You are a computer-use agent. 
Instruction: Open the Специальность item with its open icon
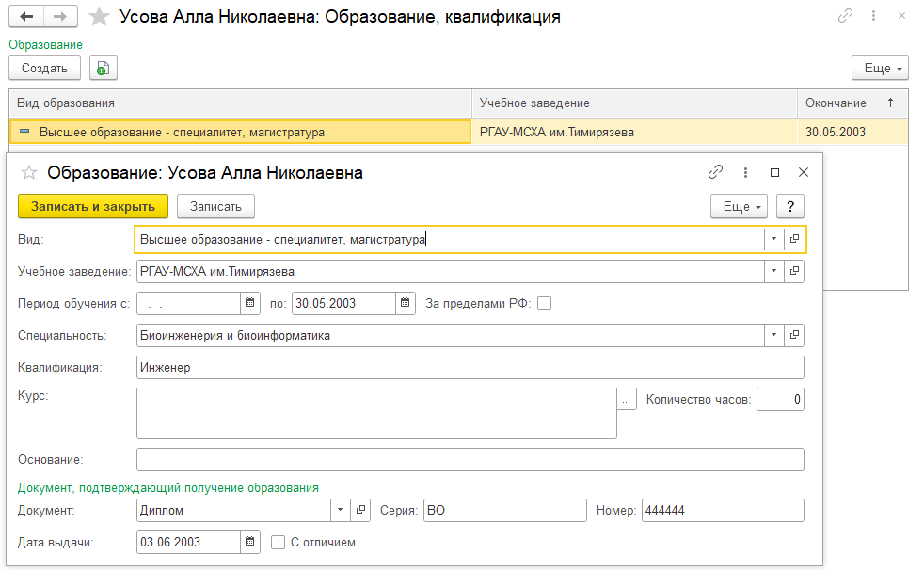point(794,335)
